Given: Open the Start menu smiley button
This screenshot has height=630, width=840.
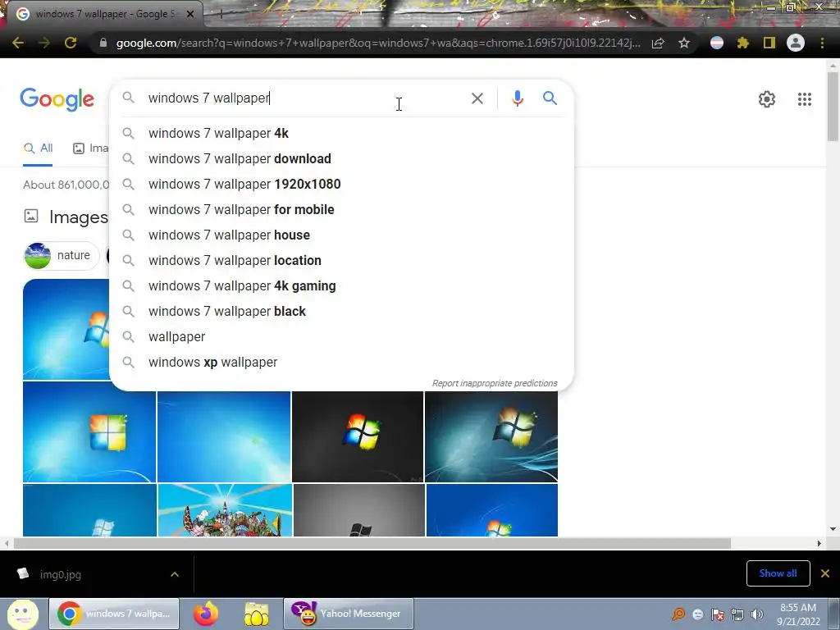Looking at the screenshot, I should pos(22,614).
